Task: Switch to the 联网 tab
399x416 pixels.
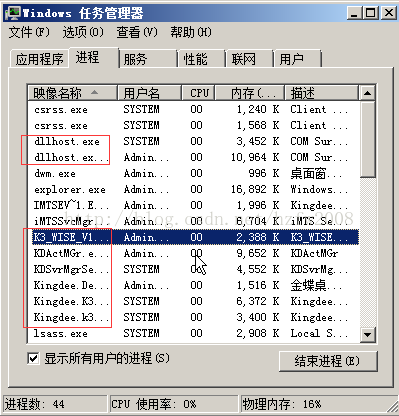Action: (249, 59)
